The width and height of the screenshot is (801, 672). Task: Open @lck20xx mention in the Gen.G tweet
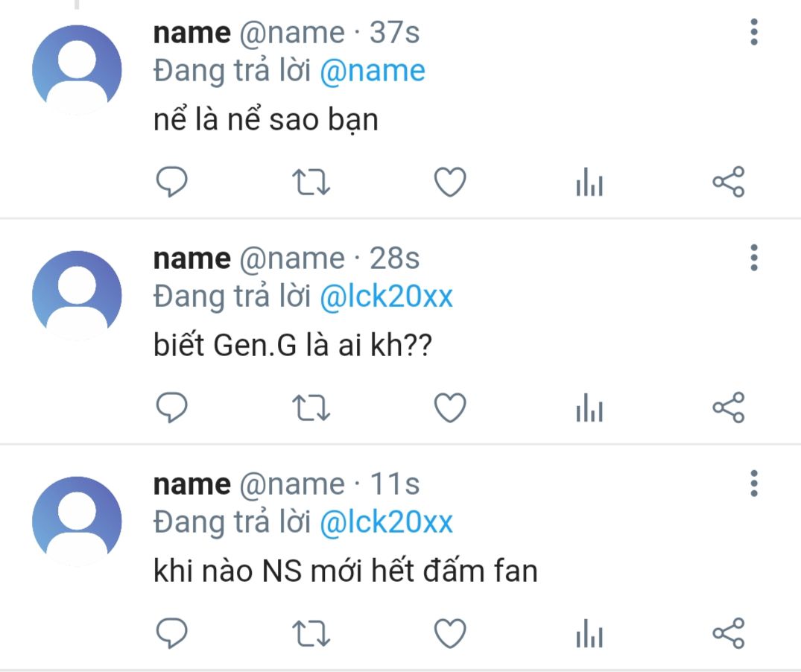tap(386, 297)
